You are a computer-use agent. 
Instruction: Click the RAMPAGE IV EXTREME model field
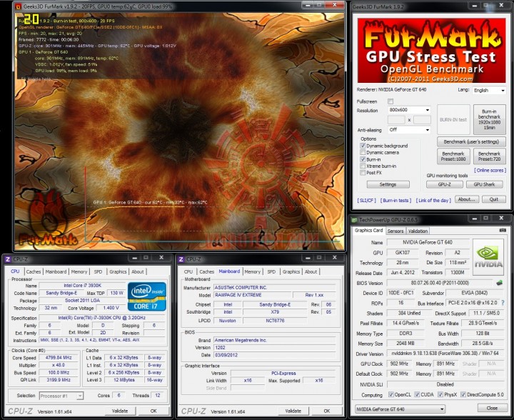(253, 295)
